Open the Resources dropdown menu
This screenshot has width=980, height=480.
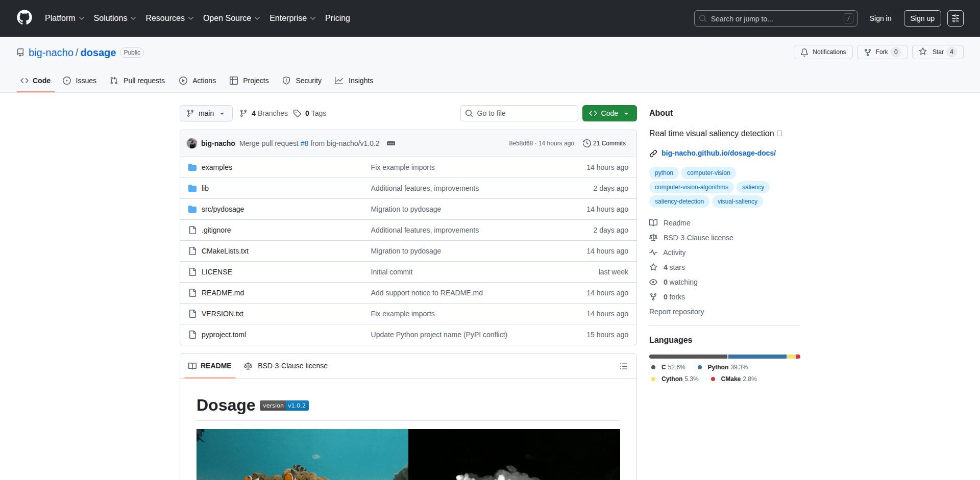click(x=169, y=18)
